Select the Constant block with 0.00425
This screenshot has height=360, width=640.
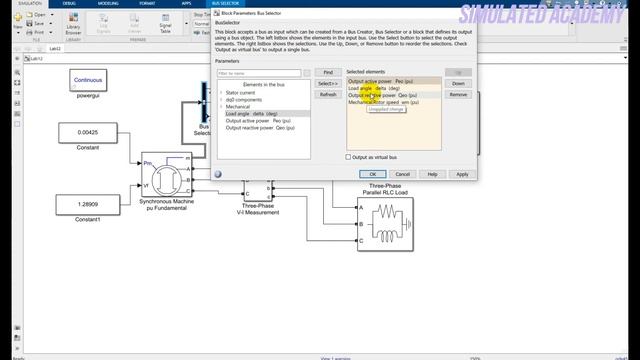point(88,133)
